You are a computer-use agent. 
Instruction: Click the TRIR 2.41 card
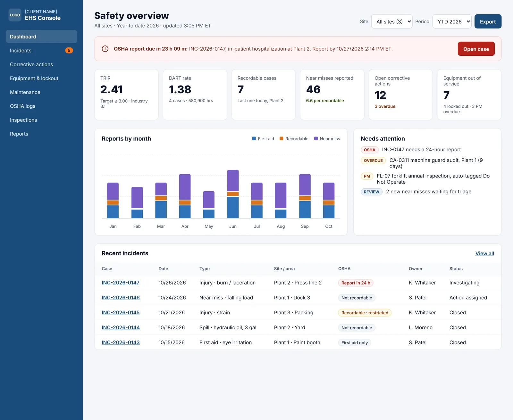(x=126, y=95)
